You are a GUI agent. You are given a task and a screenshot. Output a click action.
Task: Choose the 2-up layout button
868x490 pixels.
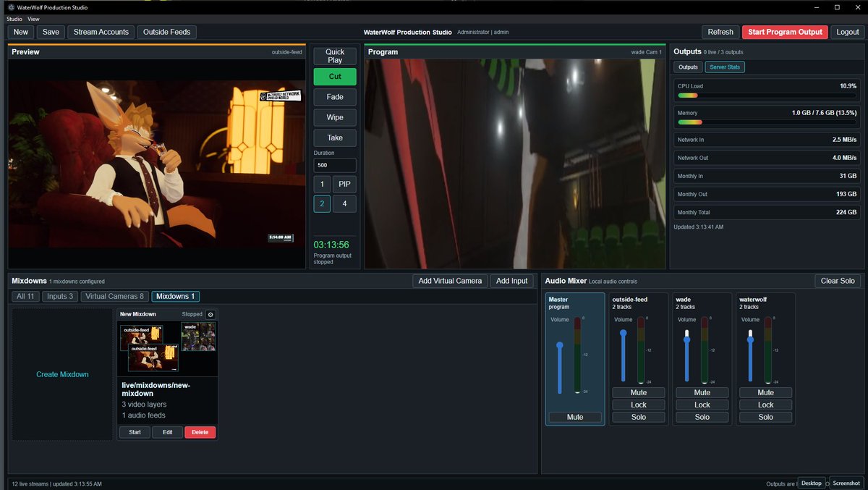pyautogui.click(x=323, y=204)
